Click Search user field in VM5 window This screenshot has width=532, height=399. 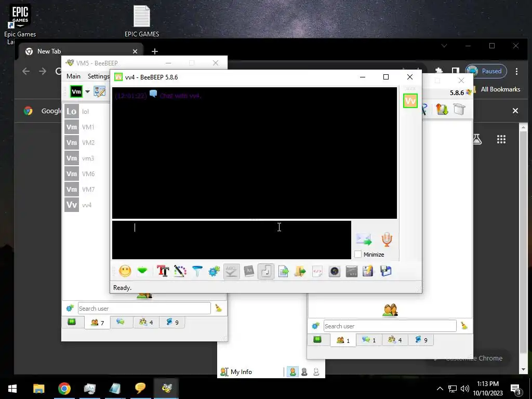(144, 309)
